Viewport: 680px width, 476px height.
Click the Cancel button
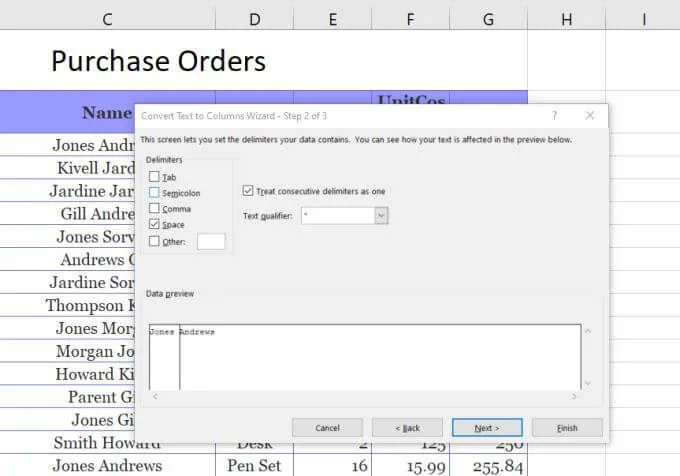point(327,428)
